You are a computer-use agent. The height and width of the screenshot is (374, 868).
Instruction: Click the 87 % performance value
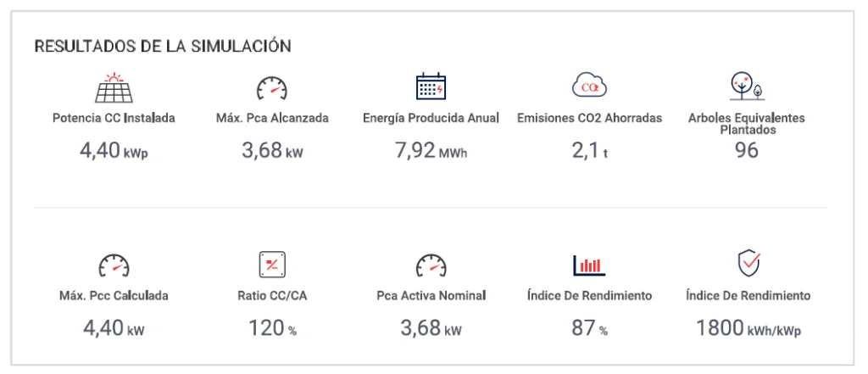pos(589,328)
